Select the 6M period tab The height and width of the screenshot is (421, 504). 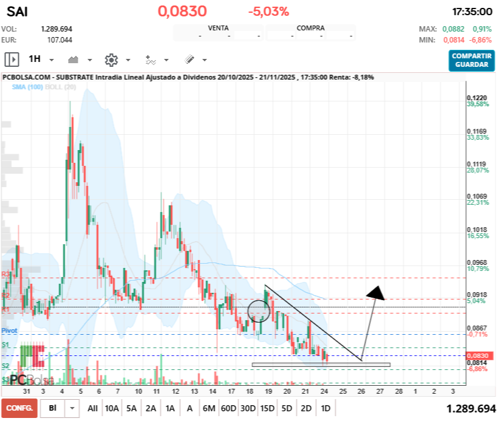[210, 408]
